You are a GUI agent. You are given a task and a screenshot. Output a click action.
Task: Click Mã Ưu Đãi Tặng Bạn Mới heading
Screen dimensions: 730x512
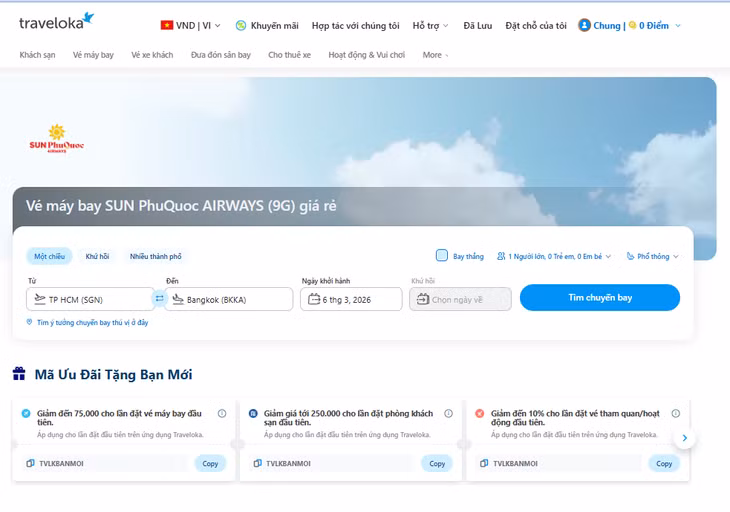[x=114, y=374]
